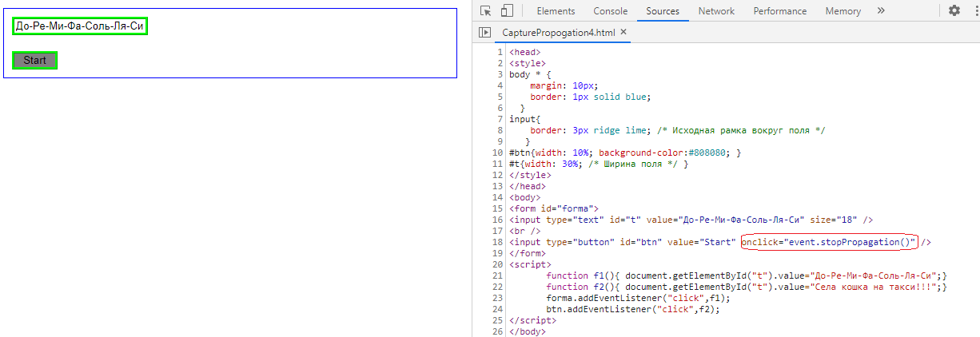Select the CapturePropogation4.html file tab
Image resolution: width=980 pixels, height=337 pixels.
(x=559, y=33)
